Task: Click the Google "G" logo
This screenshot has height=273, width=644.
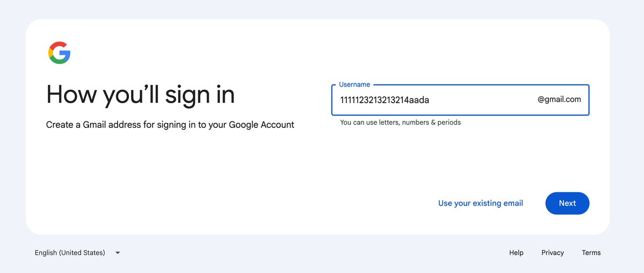Action: [x=59, y=53]
